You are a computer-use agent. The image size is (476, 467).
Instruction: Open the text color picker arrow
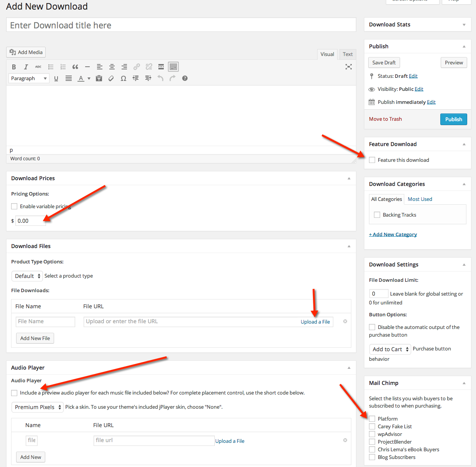click(x=89, y=78)
